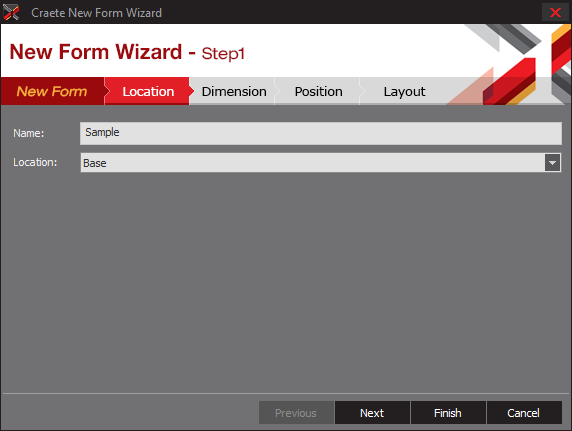Open the Location combo box showing Base
This screenshot has height=431, width=572.
coord(321,163)
